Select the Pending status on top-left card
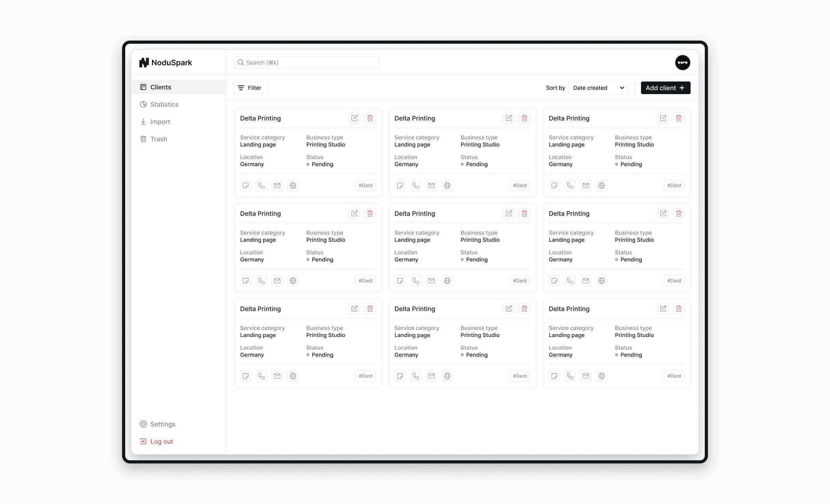830x504 pixels. click(x=320, y=164)
